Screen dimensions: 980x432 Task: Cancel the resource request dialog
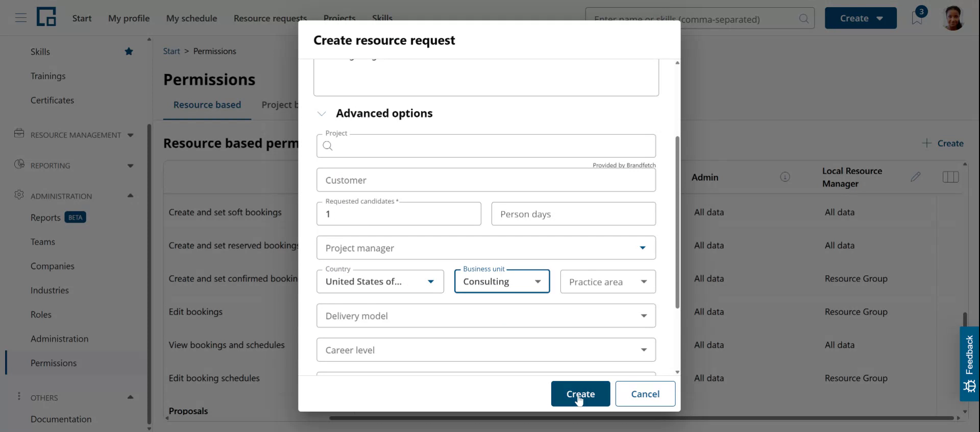point(645,394)
